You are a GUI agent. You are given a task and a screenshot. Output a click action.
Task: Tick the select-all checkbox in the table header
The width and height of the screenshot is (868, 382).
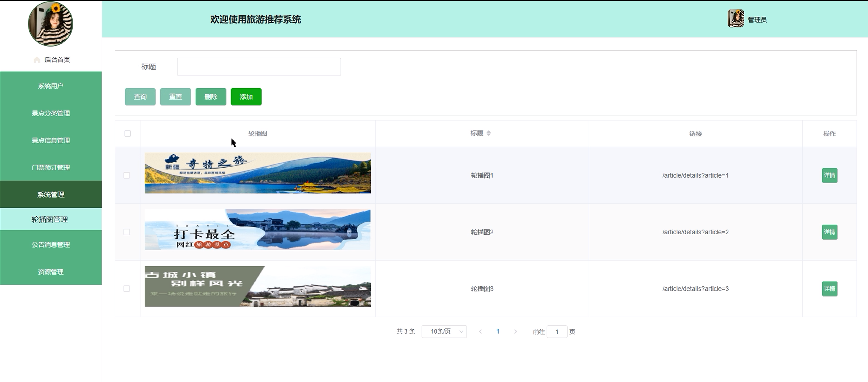[x=127, y=134]
